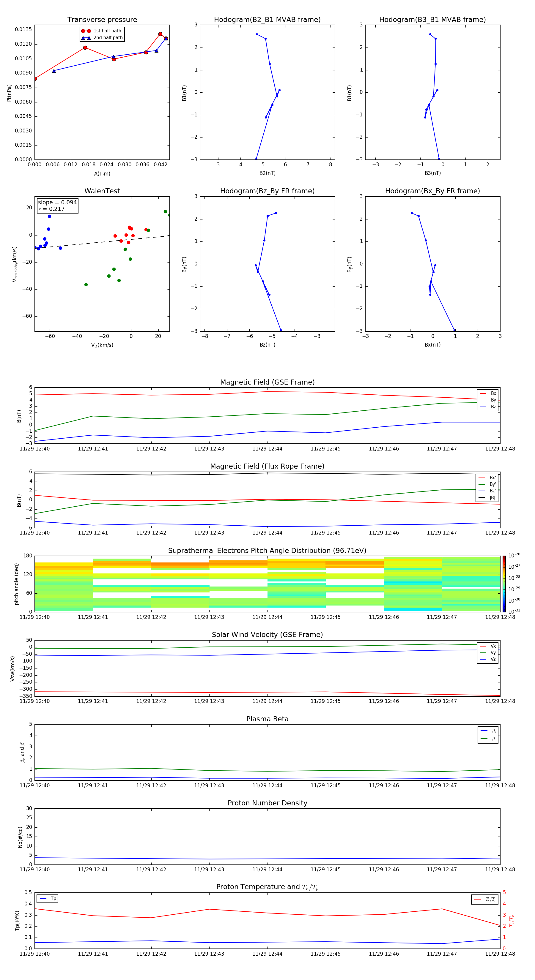Click the 'Hodogram(B2_B1 MVAB frame)' title
The width and height of the screenshot is (535, 980).
(267, 20)
